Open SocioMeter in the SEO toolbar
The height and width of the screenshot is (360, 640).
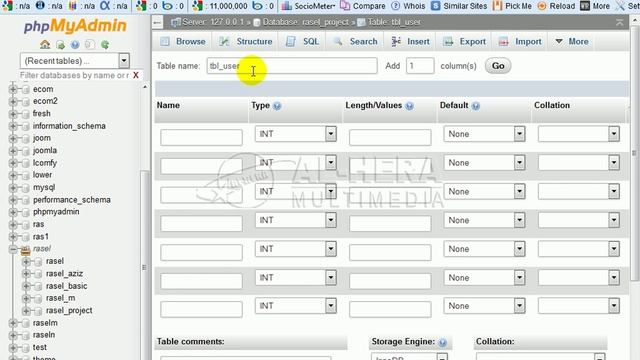(x=309, y=6)
